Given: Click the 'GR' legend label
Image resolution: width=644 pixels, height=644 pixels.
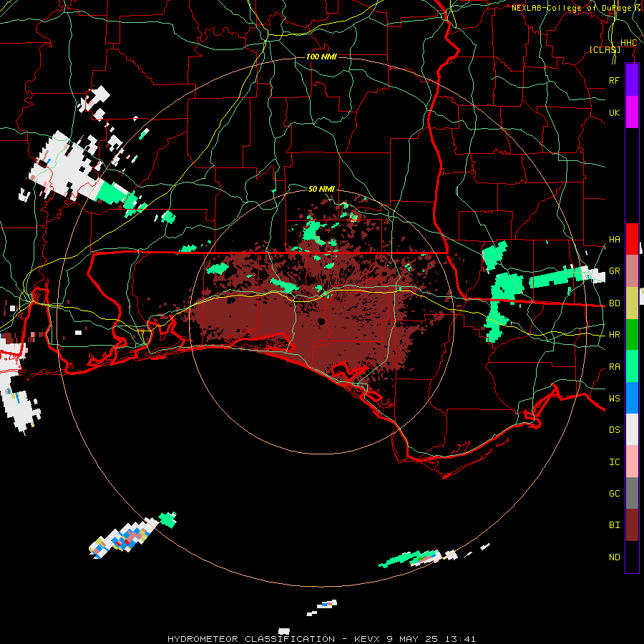Looking at the screenshot, I should tap(614, 271).
